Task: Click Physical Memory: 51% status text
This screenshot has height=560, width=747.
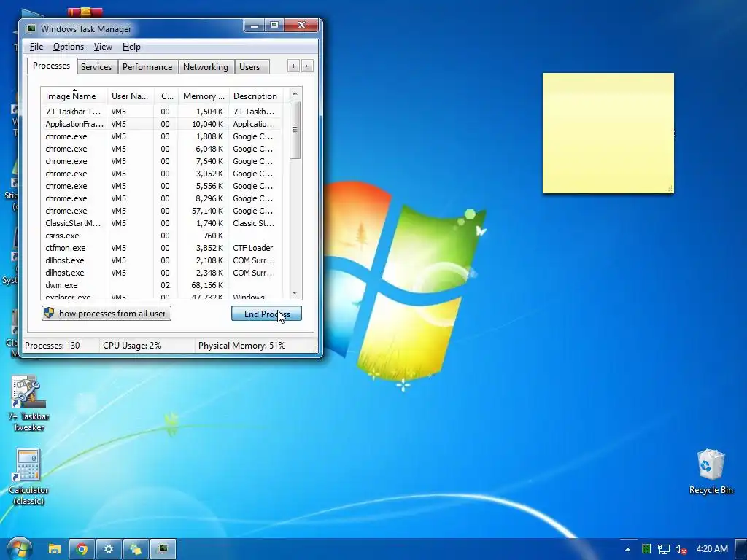Action: (x=241, y=345)
